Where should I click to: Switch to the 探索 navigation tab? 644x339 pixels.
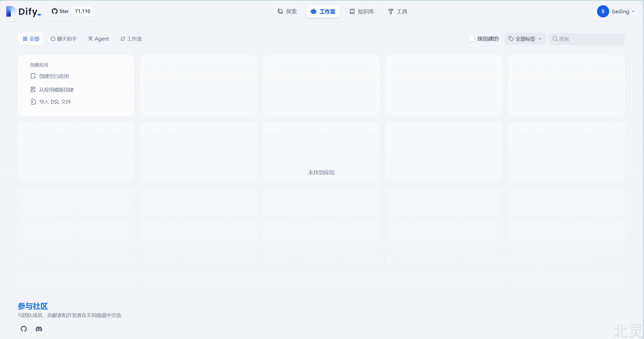287,11
